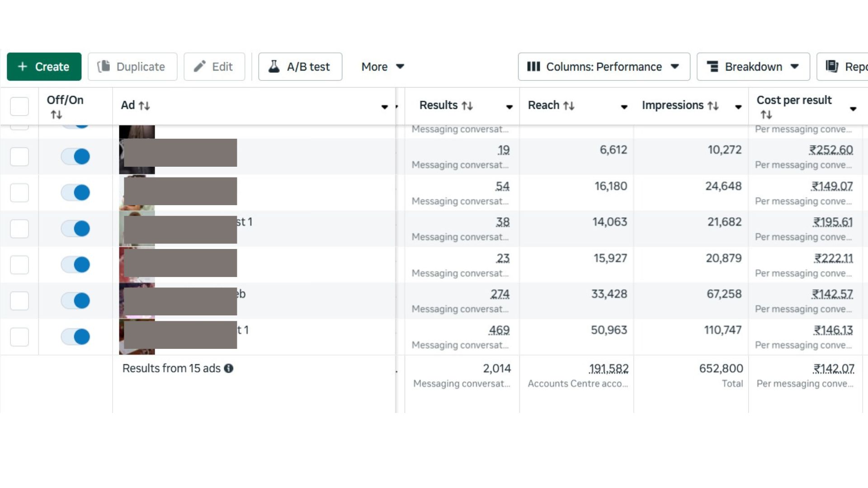Click the Duplicate copy icon
The height and width of the screenshot is (488, 868).
pyautogui.click(x=104, y=66)
